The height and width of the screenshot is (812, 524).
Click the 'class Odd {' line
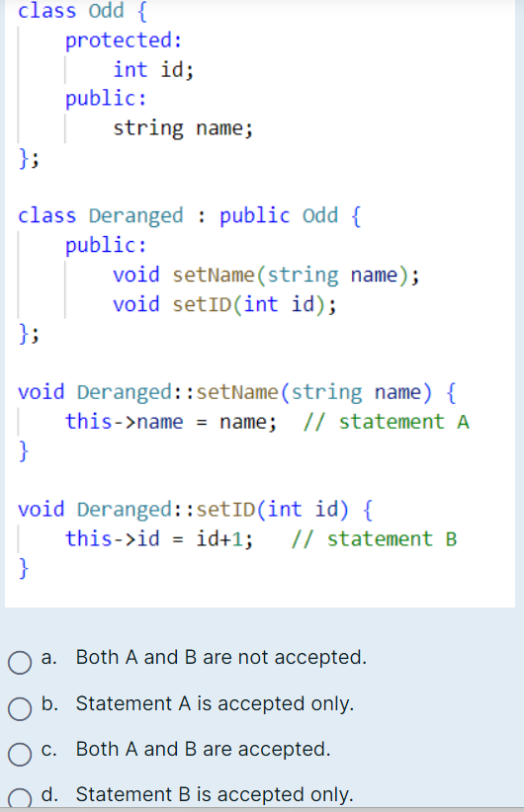click(x=82, y=10)
